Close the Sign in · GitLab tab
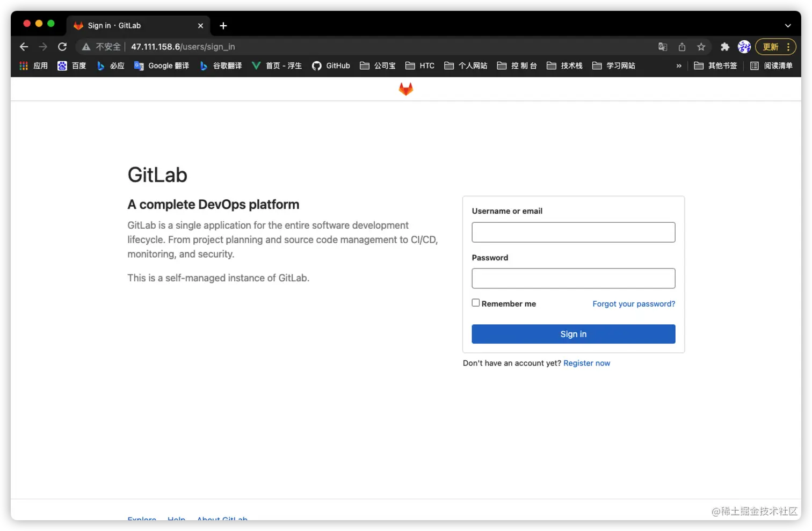The image size is (812, 531). (200, 25)
